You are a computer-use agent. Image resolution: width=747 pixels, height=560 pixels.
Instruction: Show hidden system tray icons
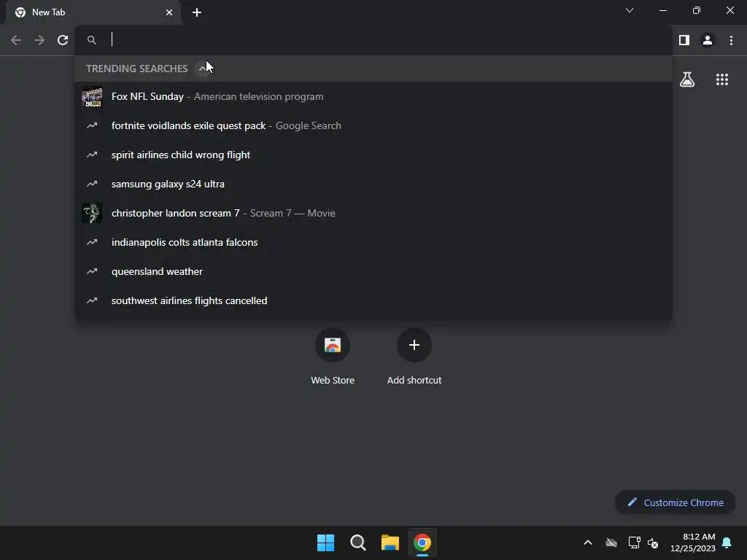[x=588, y=542]
